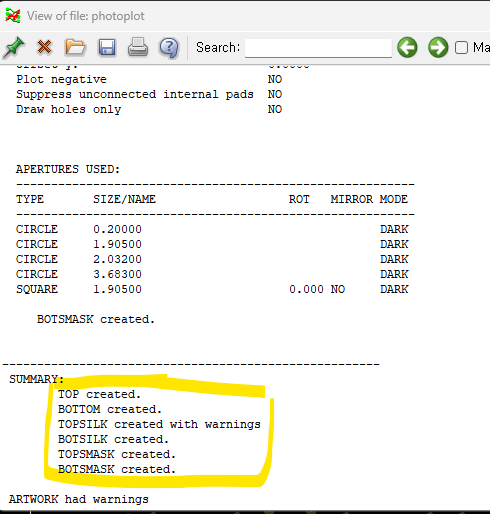Print the log using printer icon
The image size is (490, 514).
tap(138, 47)
